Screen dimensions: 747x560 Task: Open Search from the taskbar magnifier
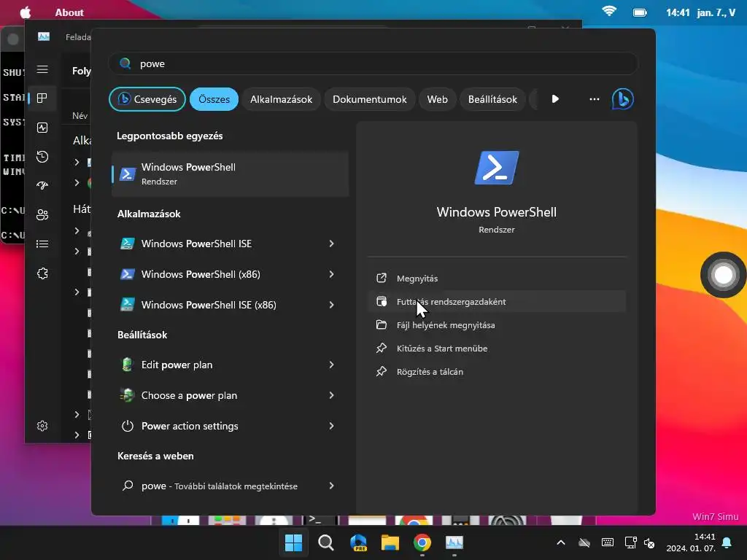click(x=326, y=542)
